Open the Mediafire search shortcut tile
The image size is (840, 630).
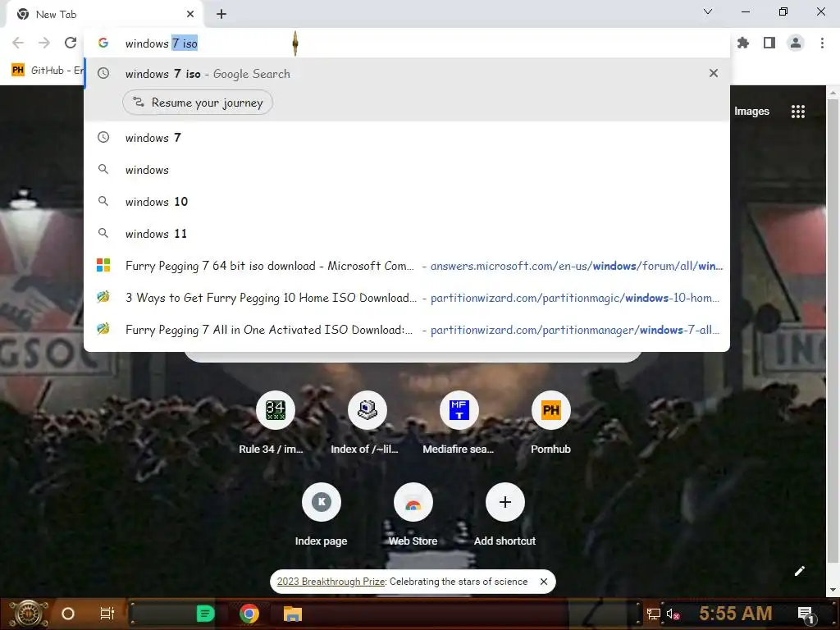[459, 422]
